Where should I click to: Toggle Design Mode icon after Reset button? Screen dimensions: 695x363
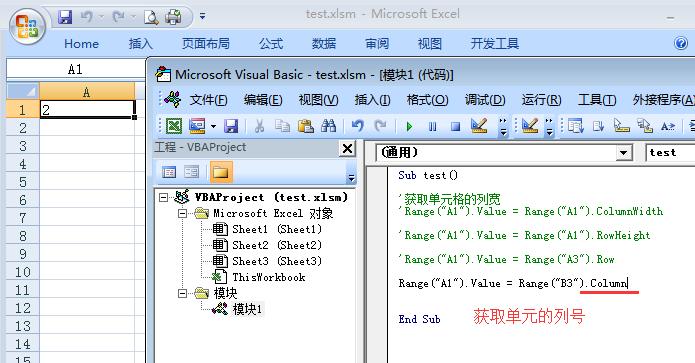tap(479, 126)
